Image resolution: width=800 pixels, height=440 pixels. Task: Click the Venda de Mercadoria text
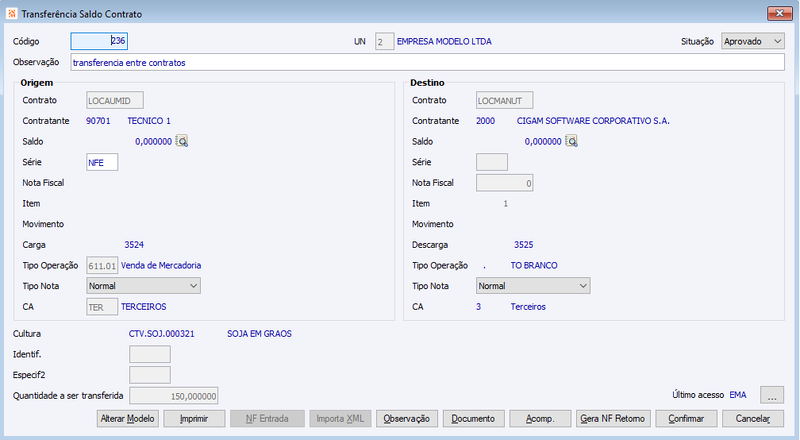pyautogui.click(x=161, y=265)
